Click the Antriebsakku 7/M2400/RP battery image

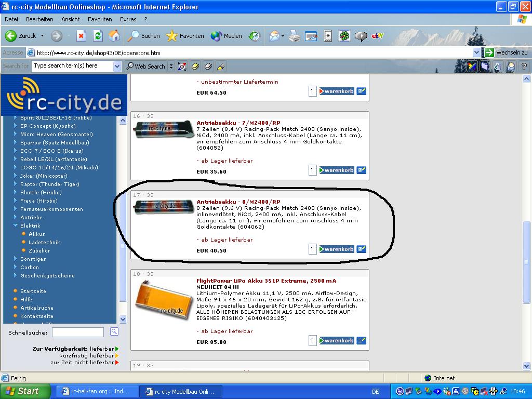pyautogui.click(x=163, y=129)
